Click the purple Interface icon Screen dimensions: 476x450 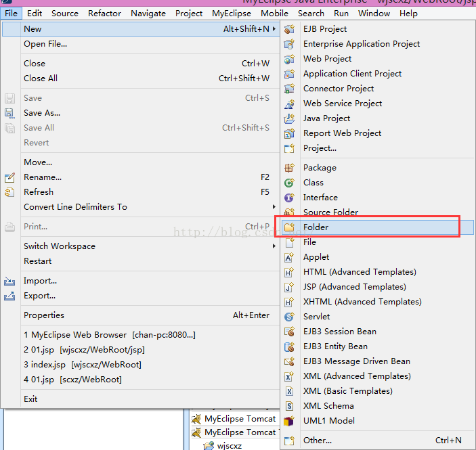(x=289, y=197)
